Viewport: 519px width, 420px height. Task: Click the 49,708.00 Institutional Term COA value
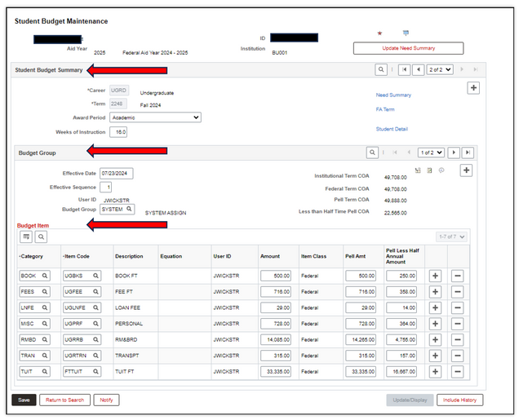(396, 177)
